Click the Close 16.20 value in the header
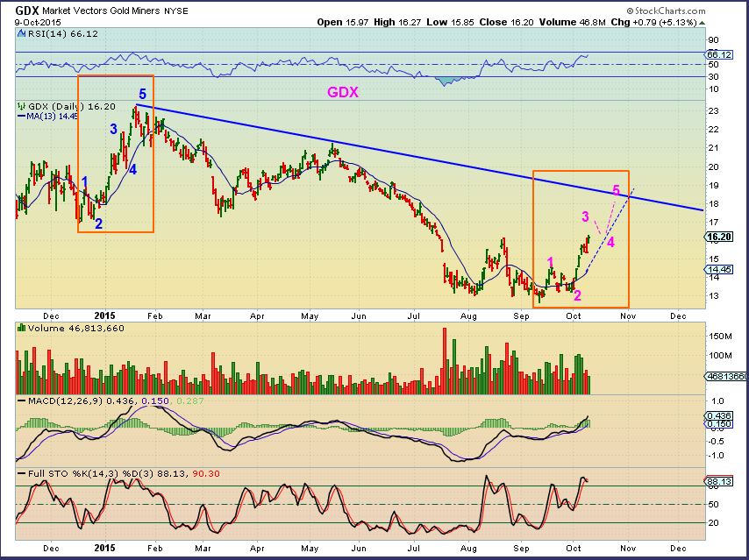The height and width of the screenshot is (560, 749). [506, 22]
